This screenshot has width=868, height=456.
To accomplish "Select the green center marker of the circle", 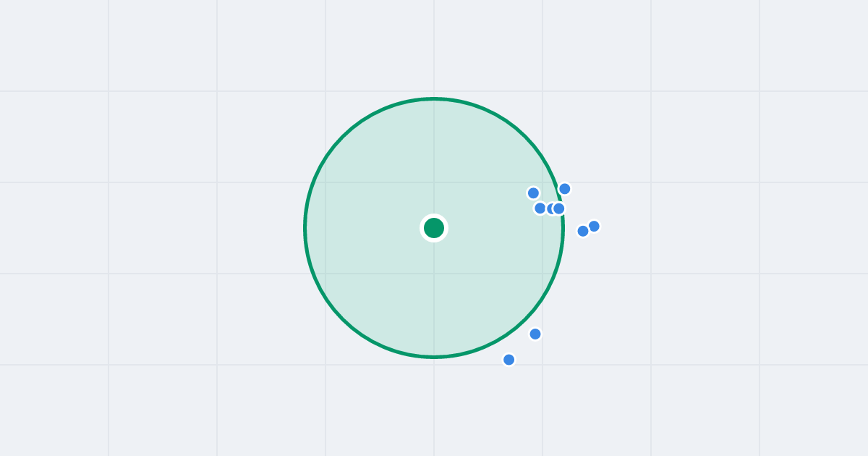I will [434, 228].
